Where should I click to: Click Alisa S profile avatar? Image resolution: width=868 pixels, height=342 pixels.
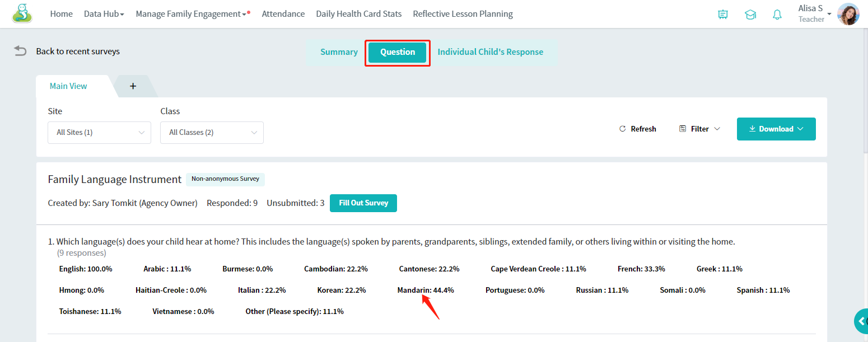pos(848,14)
